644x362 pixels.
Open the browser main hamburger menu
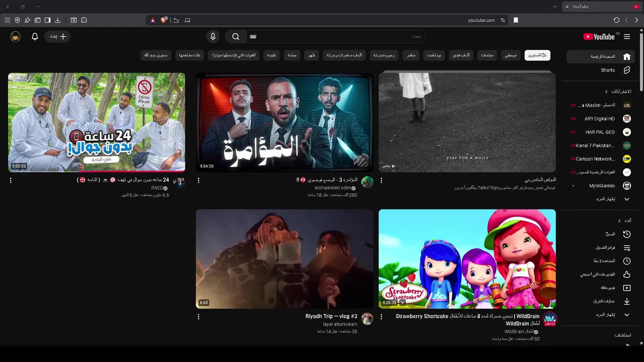(x=7, y=20)
